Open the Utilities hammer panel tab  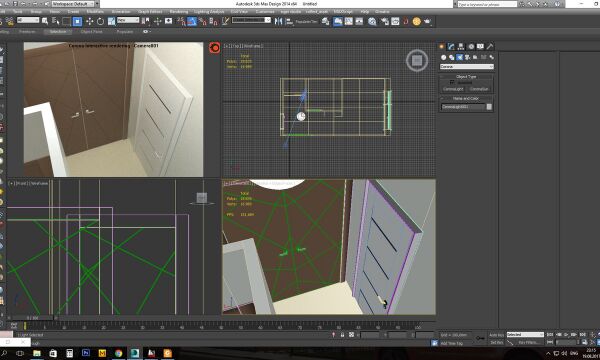click(490, 46)
